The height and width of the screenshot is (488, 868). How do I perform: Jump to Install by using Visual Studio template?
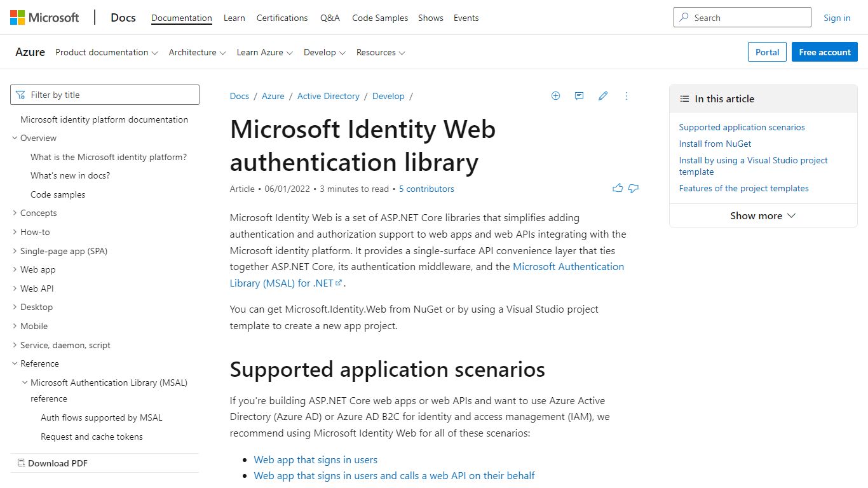click(x=754, y=166)
